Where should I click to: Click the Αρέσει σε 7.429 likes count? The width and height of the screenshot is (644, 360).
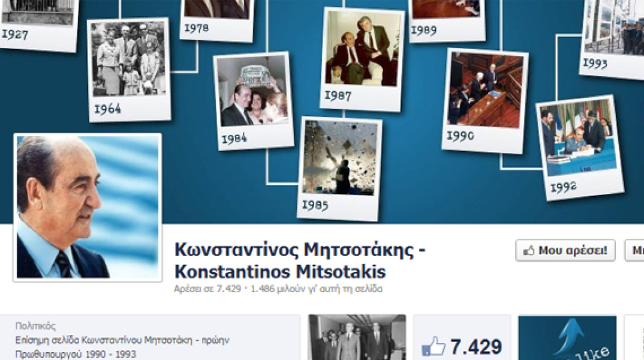pos(207,289)
